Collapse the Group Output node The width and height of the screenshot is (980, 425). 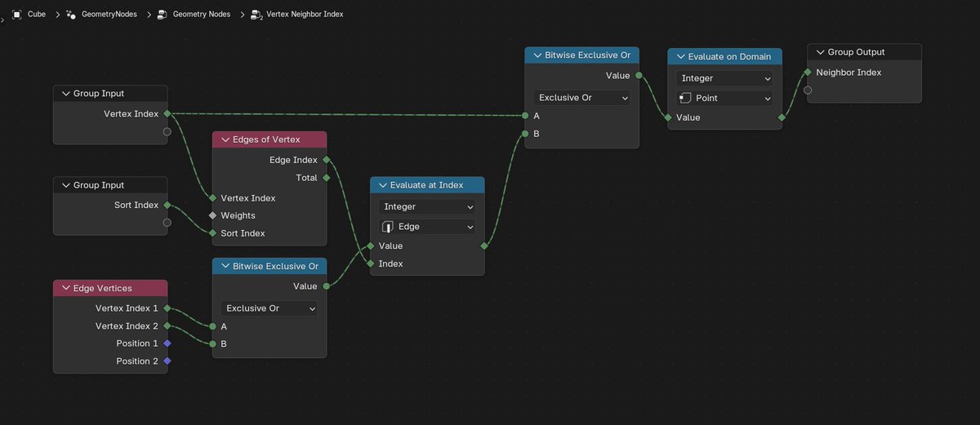pos(819,52)
